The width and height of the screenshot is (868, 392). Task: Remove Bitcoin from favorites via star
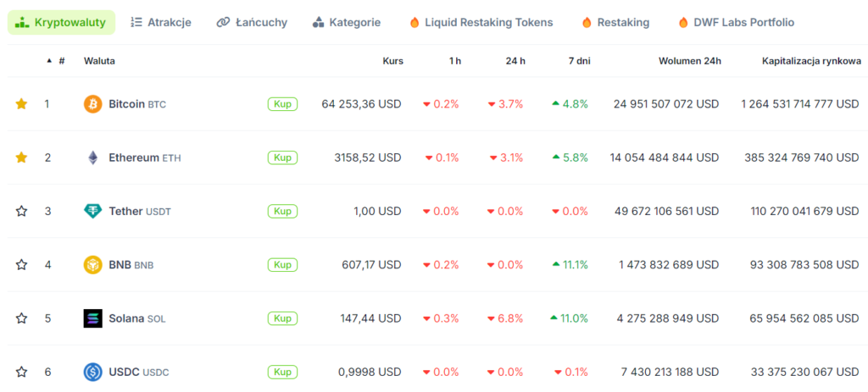pos(21,104)
